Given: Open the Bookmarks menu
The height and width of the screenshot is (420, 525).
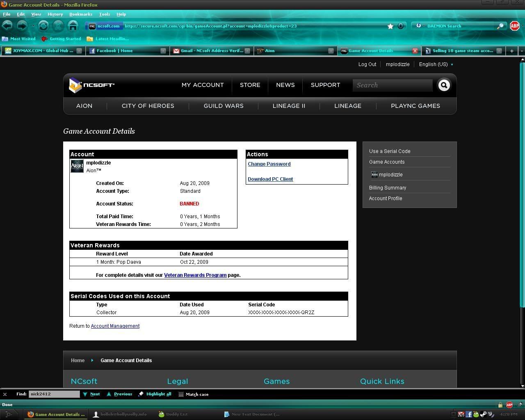Looking at the screenshot, I should [81, 14].
